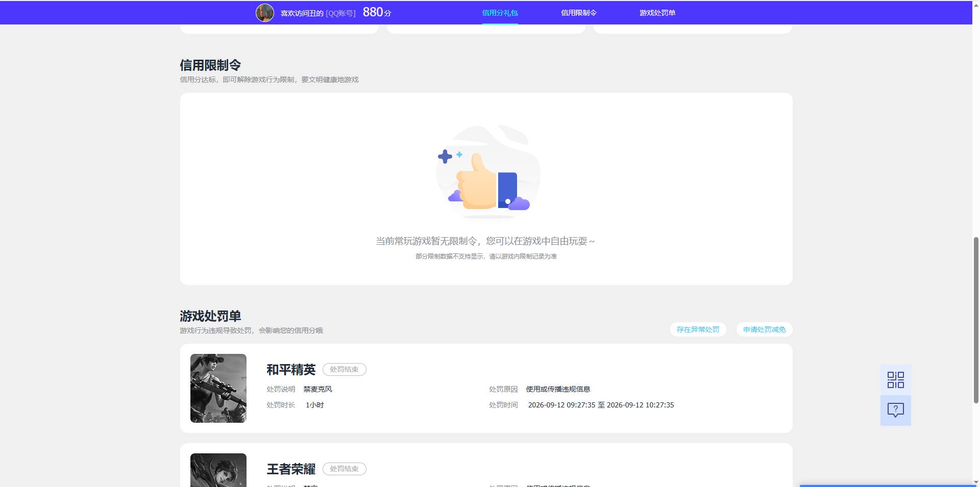The height and width of the screenshot is (487, 980).
Task: Click 使用或传播违规信息 reason for 和平精英
Action: click(x=558, y=389)
